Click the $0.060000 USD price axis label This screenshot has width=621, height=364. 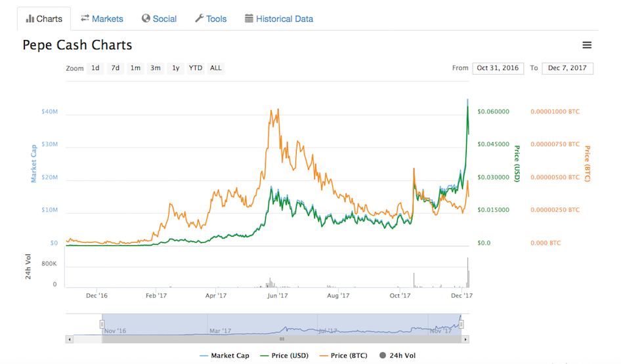493,111
